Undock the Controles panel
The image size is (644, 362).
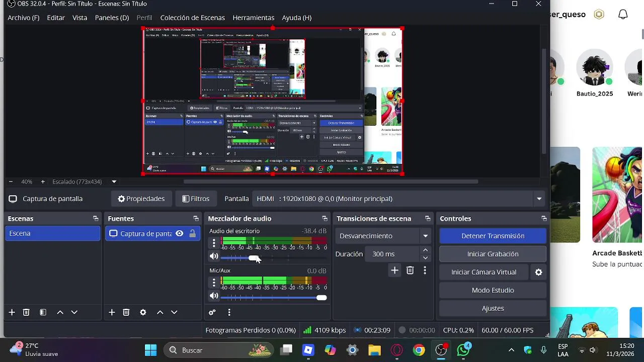pos(544,219)
